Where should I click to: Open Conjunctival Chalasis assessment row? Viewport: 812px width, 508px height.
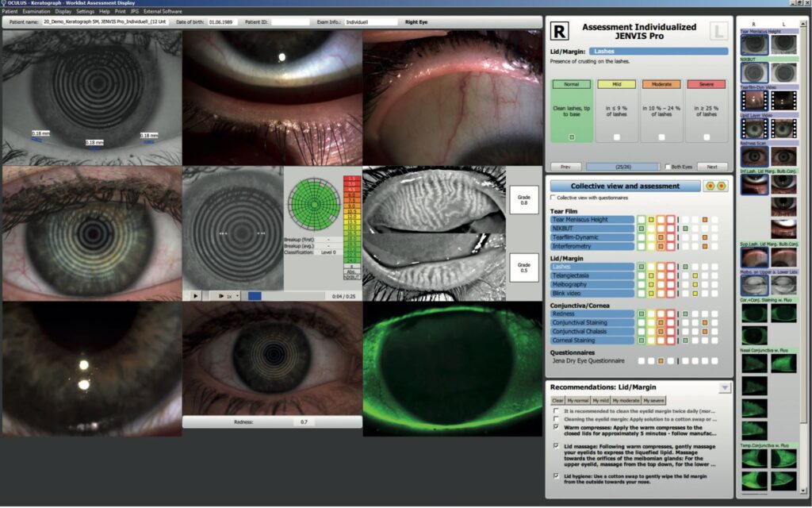click(x=592, y=332)
